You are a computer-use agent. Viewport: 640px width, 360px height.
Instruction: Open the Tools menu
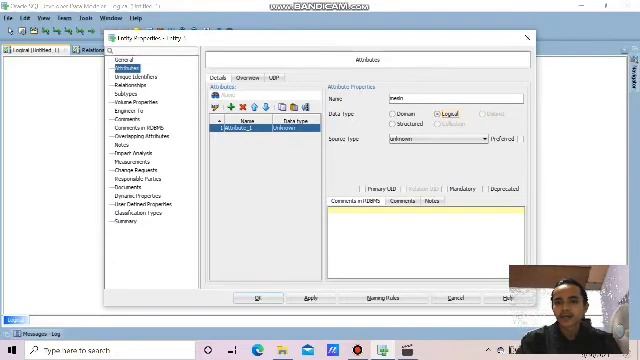86,18
